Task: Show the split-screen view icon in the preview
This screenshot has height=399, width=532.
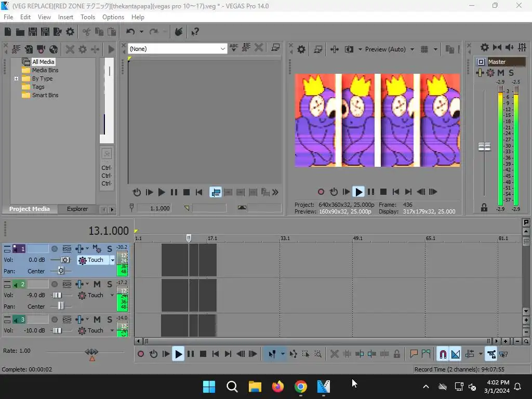Action: [349, 49]
